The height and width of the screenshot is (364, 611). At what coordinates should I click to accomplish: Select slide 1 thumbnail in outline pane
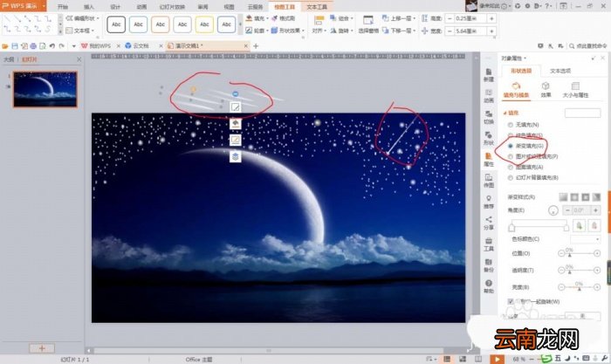pyautogui.click(x=45, y=89)
